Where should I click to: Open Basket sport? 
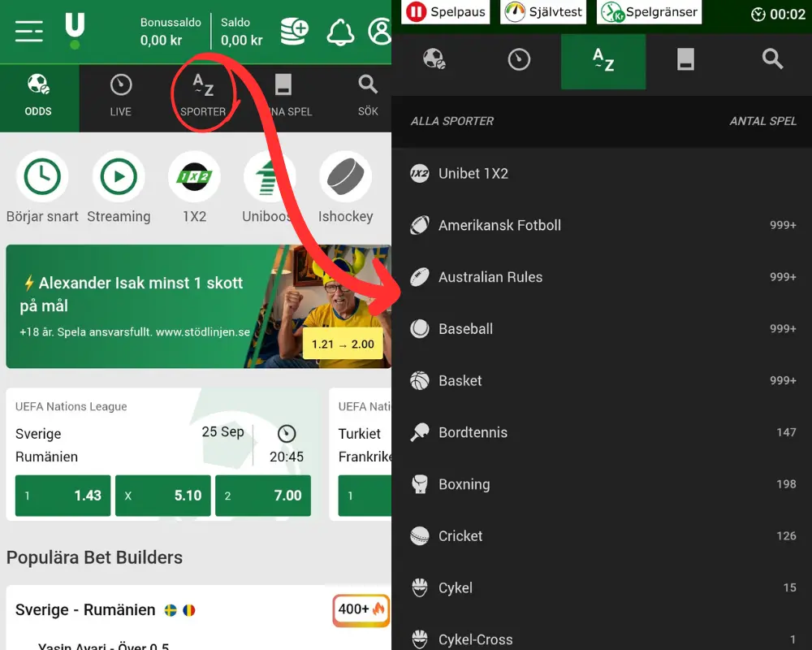tap(602, 380)
